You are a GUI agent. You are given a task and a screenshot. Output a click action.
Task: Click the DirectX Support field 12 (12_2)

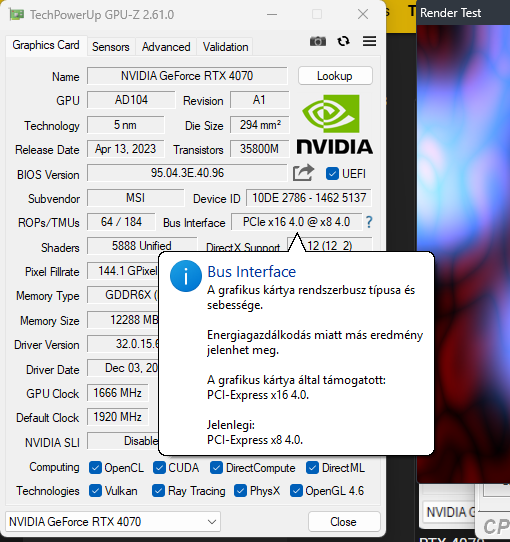(330, 245)
